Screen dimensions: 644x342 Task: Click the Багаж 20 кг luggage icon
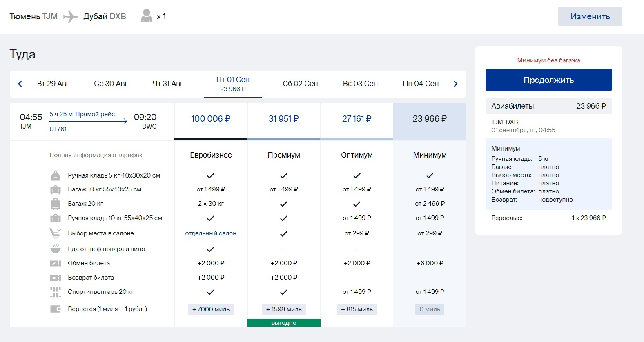tap(56, 204)
